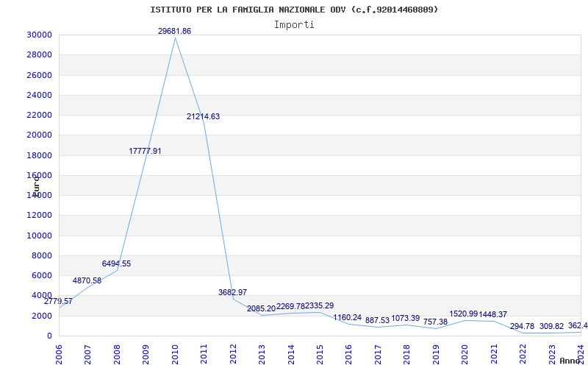Click the y-axis value 22000
This screenshot has width=588, height=368.
coord(40,115)
